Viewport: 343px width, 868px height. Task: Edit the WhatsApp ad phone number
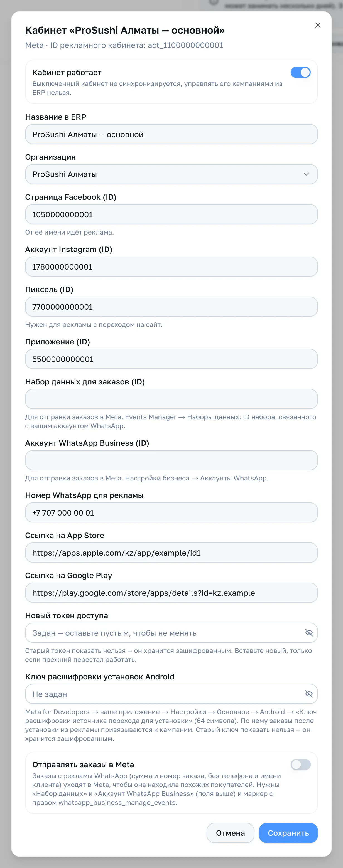click(171, 512)
